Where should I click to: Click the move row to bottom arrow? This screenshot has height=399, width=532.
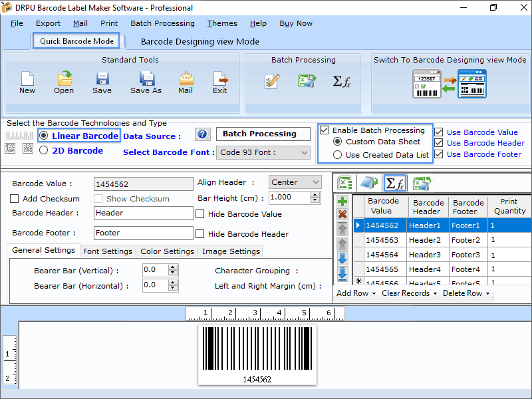pos(342,273)
